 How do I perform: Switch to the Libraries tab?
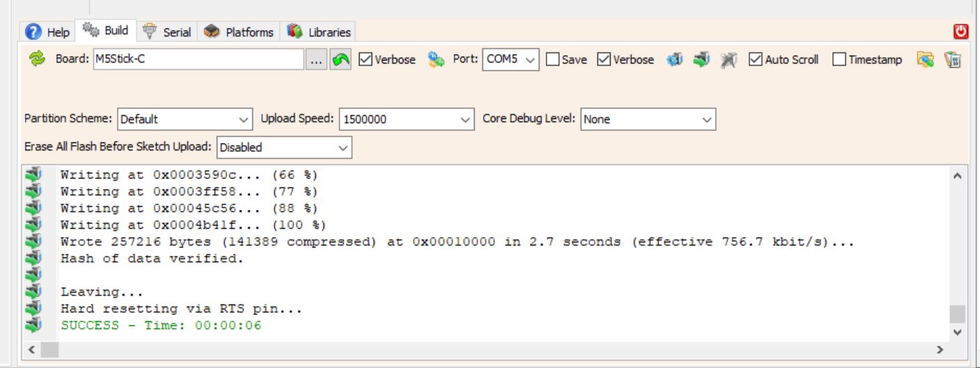tap(318, 32)
